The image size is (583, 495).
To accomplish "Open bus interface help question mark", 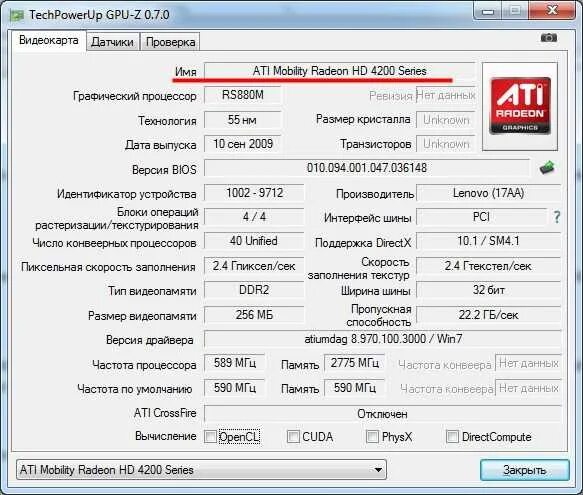I will 557,217.
